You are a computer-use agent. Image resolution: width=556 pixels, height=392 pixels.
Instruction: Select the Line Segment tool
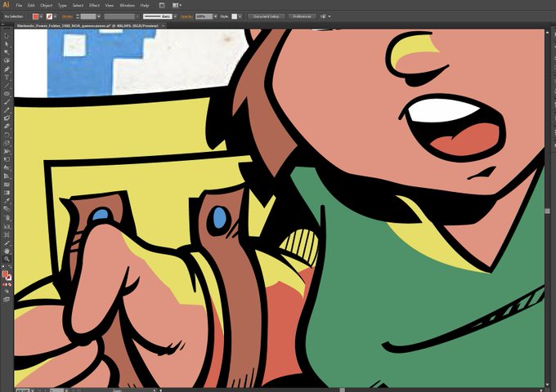coord(7,85)
